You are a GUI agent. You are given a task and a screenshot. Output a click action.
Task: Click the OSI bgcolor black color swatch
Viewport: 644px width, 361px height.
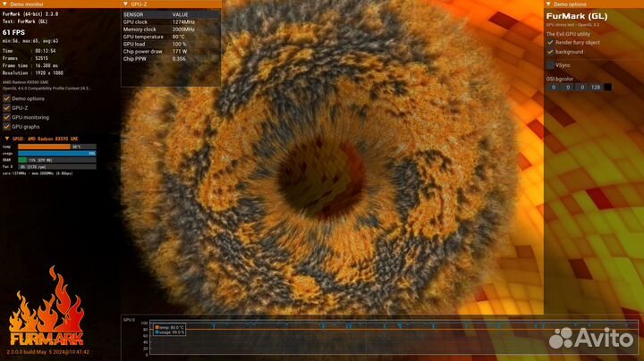608,87
